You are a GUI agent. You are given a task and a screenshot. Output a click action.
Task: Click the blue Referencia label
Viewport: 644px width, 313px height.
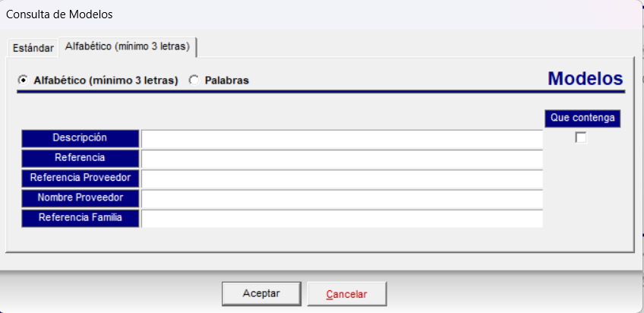[80, 159]
